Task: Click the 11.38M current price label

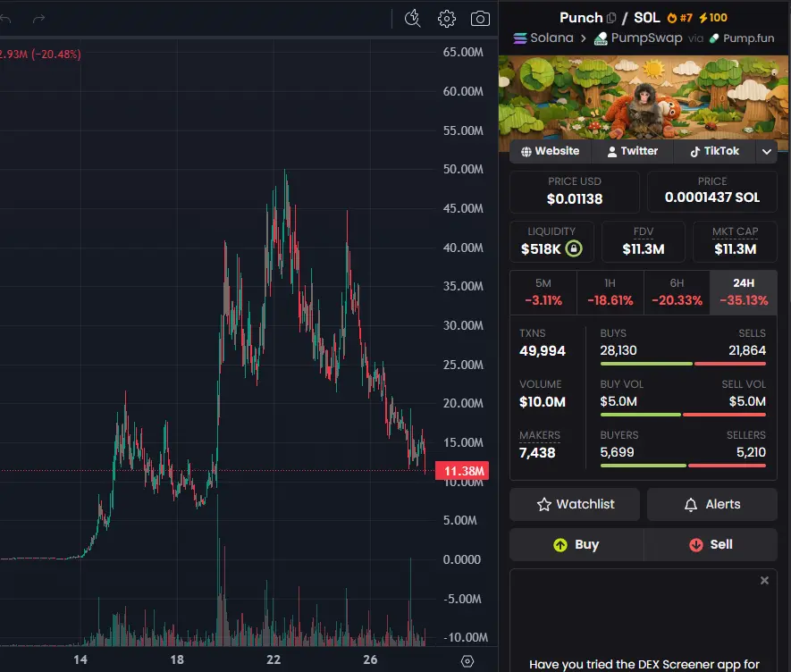Action: (x=462, y=471)
